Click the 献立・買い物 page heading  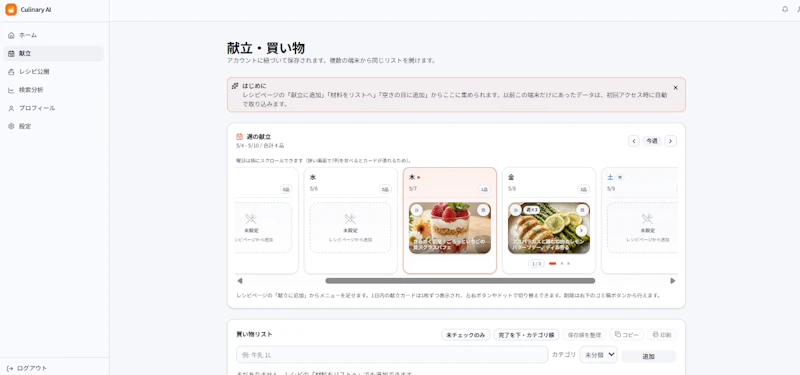point(266,48)
